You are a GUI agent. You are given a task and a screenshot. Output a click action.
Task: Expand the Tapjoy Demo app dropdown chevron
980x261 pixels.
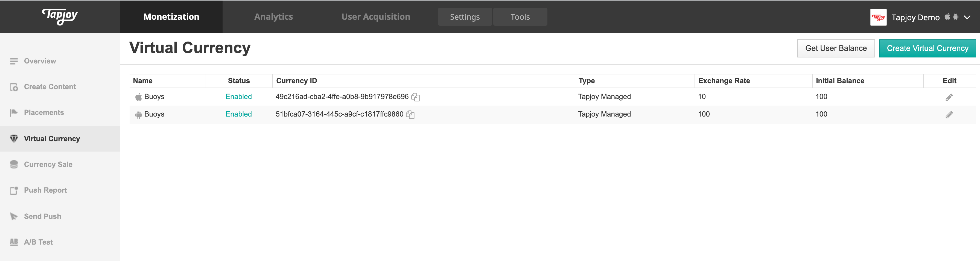967,17
